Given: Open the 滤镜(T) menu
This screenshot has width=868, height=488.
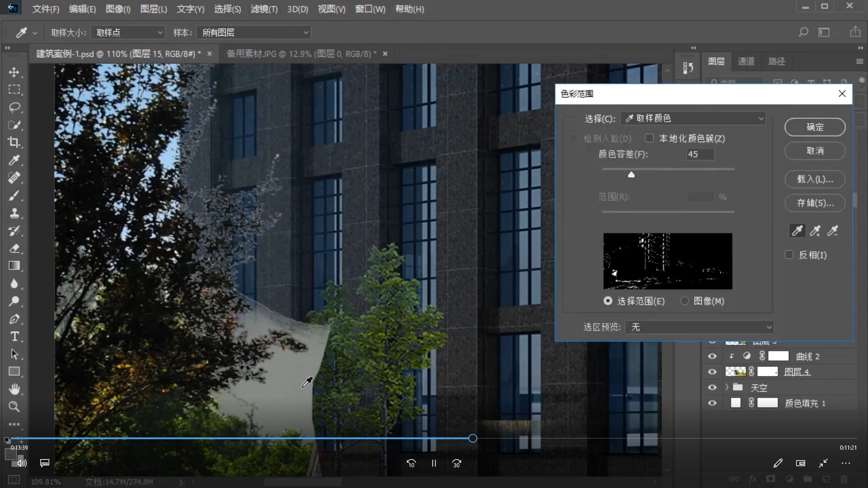Looking at the screenshot, I should pos(264,9).
